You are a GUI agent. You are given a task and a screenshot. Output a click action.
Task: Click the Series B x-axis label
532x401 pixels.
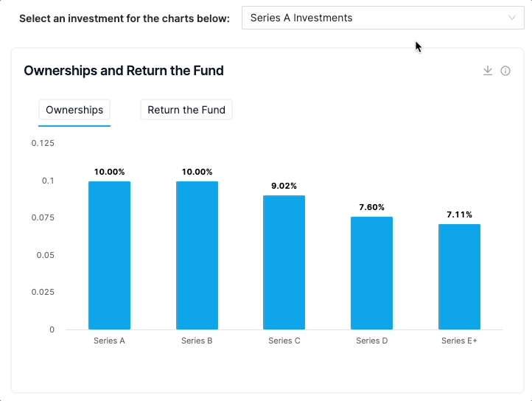click(x=197, y=341)
